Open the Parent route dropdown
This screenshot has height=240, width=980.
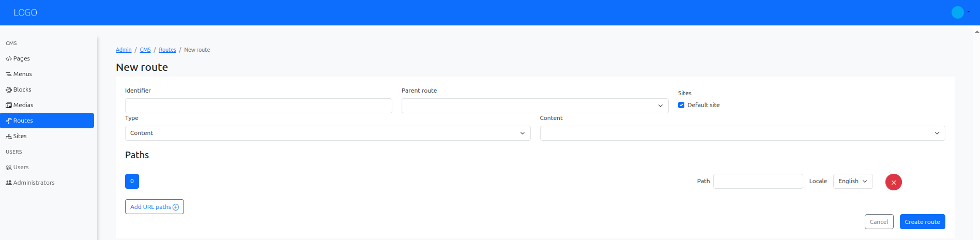click(535, 106)
